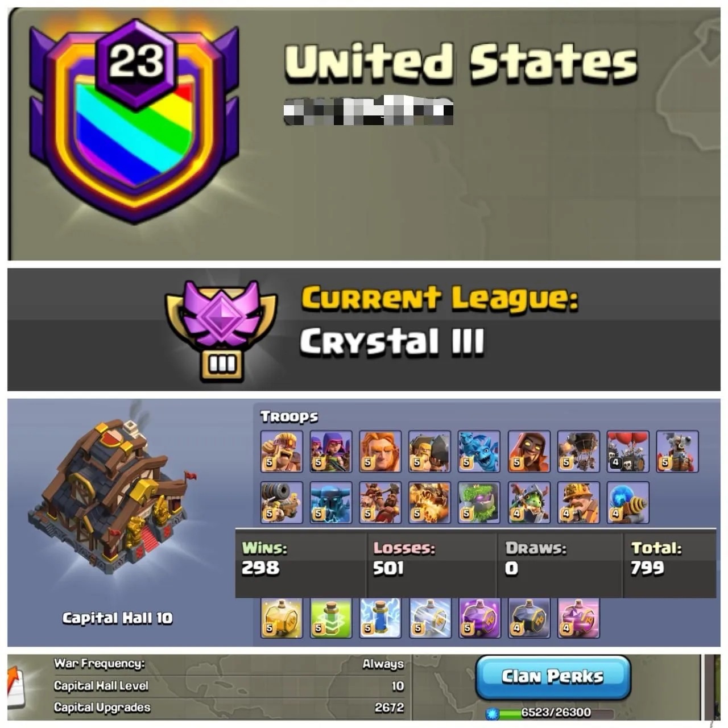Select the Cannon Cart troop icon

pyautogui.click(x=281, y=503)
